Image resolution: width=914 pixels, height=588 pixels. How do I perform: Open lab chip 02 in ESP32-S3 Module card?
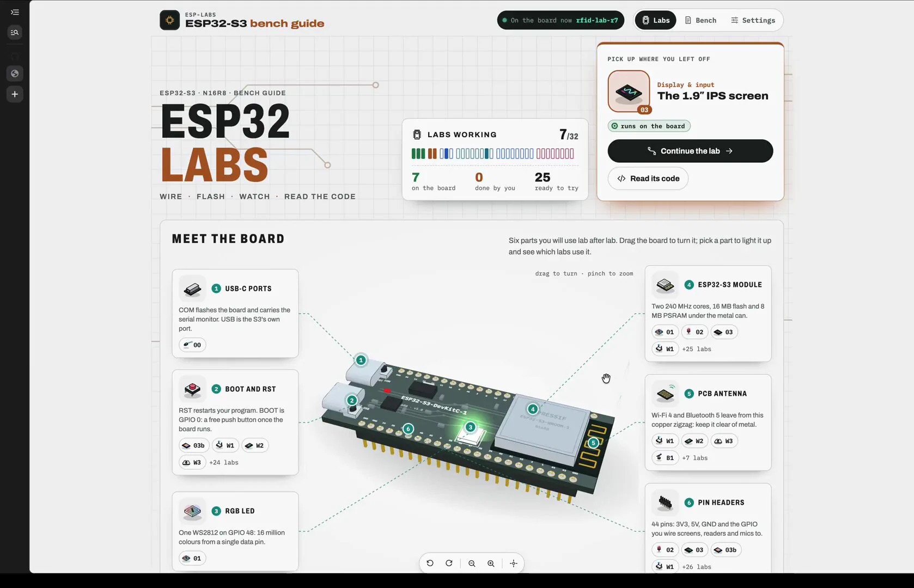(694, 332)
